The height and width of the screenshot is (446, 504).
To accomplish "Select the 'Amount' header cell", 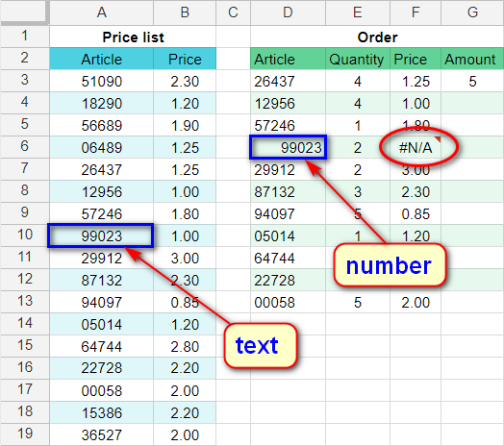I will (472, 59).
